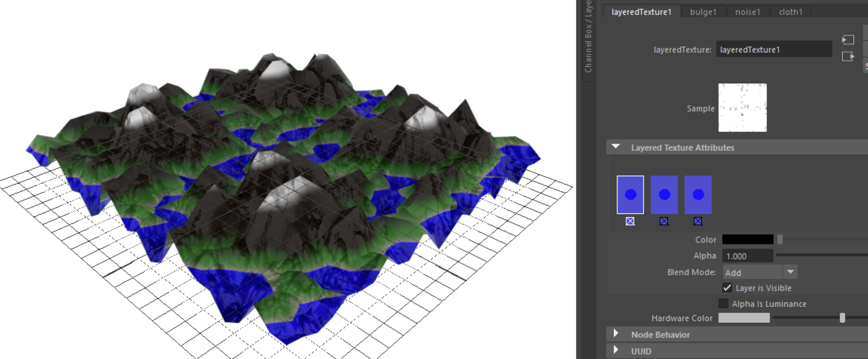
Task: Open the Hardware Color swatch
Action: (744, 318)
